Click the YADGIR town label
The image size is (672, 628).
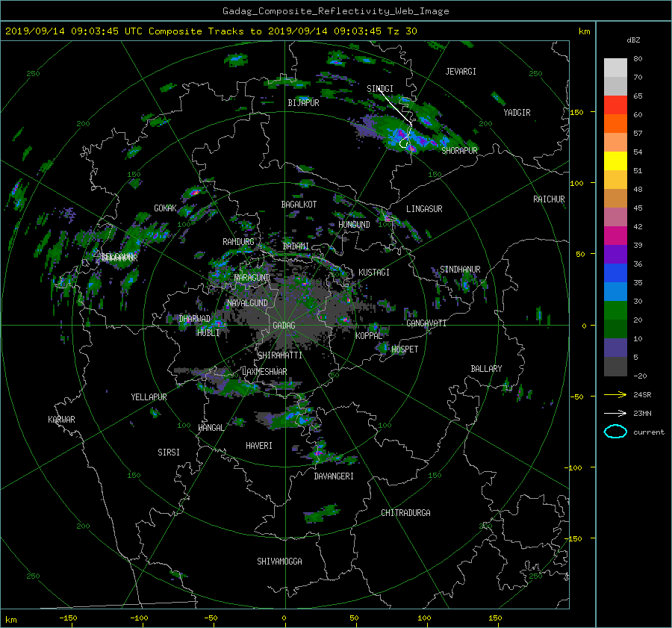pyautogui.click(x=517, y=113)
